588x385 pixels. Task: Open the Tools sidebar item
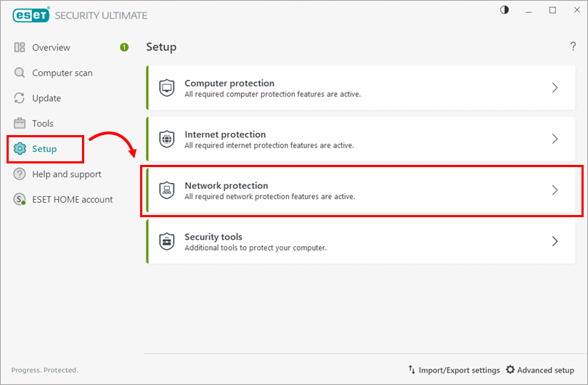[x=43, y=123]
